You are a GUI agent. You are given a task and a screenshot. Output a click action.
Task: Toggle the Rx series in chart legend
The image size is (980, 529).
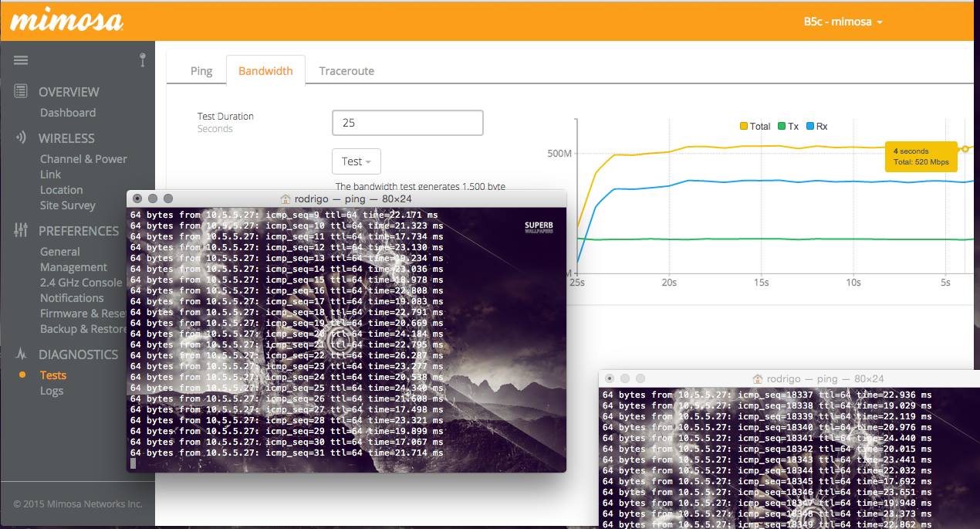point(816,126)
